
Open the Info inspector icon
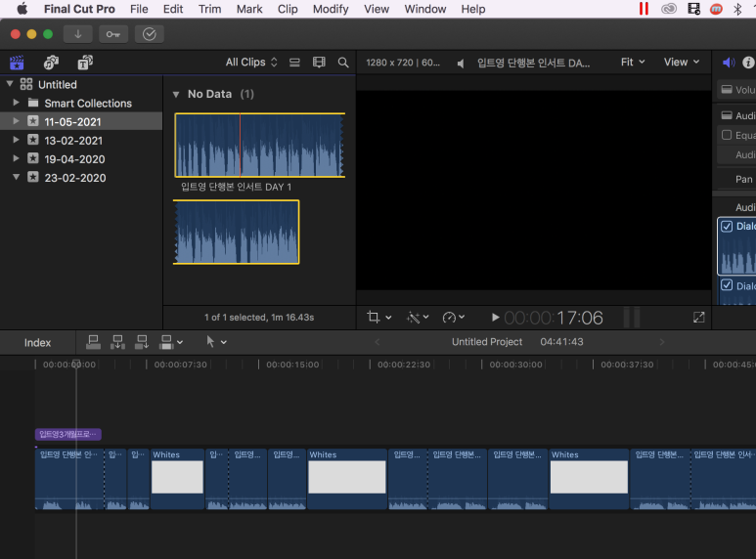(748, 63)
